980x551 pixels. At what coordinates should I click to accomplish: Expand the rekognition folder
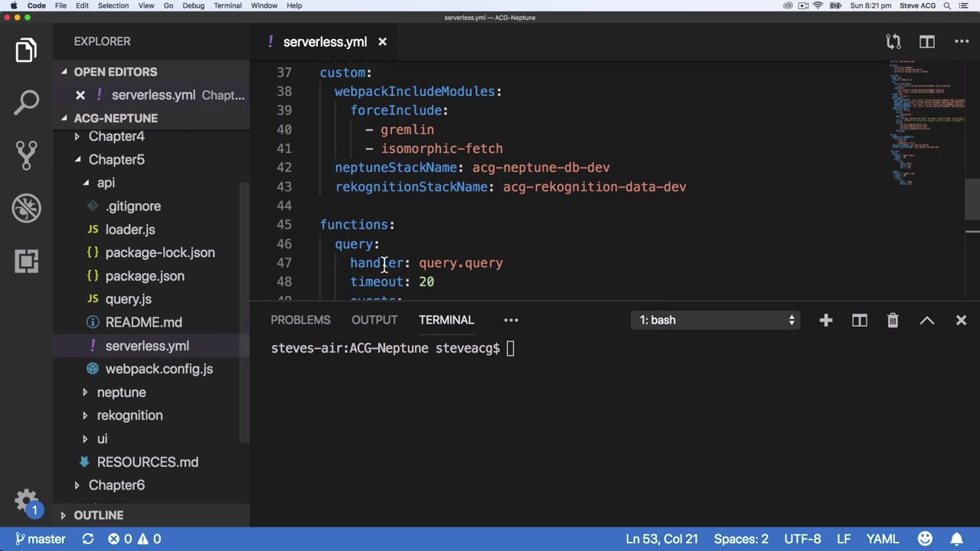pyautogui.click(x=129, y=416)
